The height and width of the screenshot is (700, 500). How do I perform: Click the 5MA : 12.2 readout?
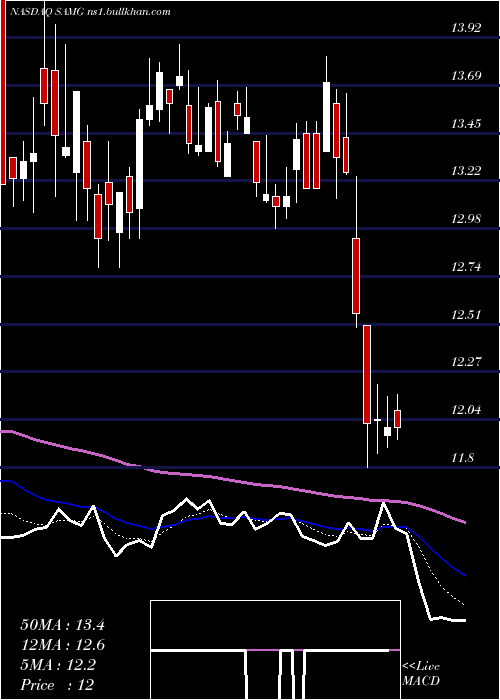pos(58,665)
